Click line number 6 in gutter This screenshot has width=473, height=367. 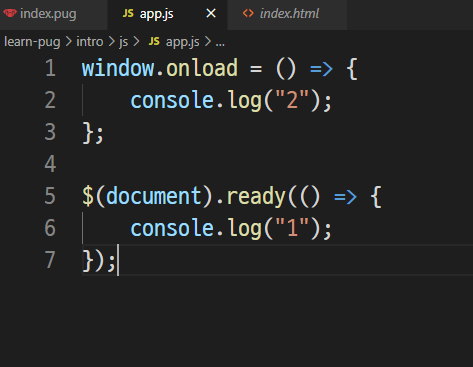coord(50,228)
